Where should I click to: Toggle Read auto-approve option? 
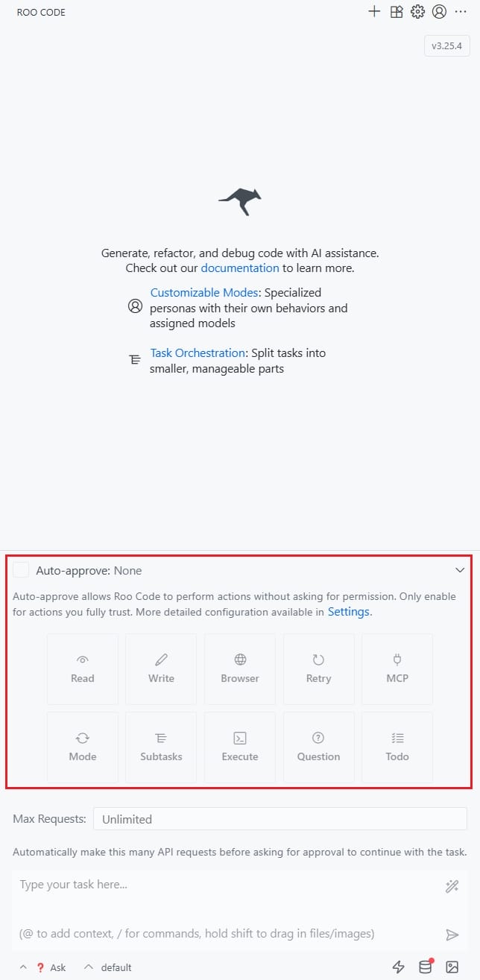(83, 668)
